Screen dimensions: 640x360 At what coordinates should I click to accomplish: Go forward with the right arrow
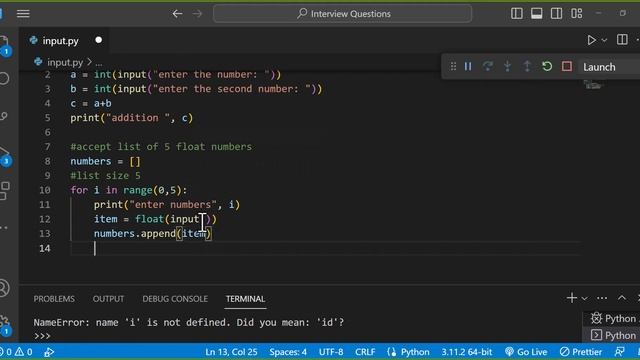pos(198,13)
